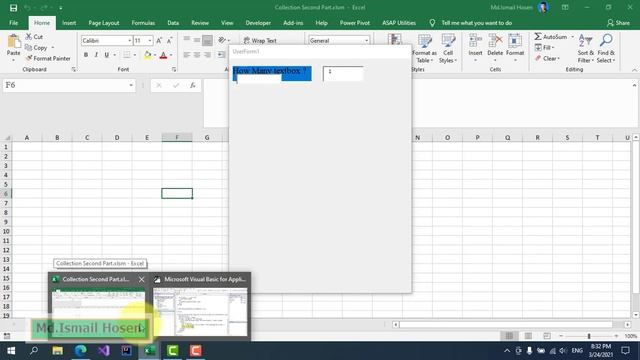Open Format as Table gallery

click(x=424, y=49)
